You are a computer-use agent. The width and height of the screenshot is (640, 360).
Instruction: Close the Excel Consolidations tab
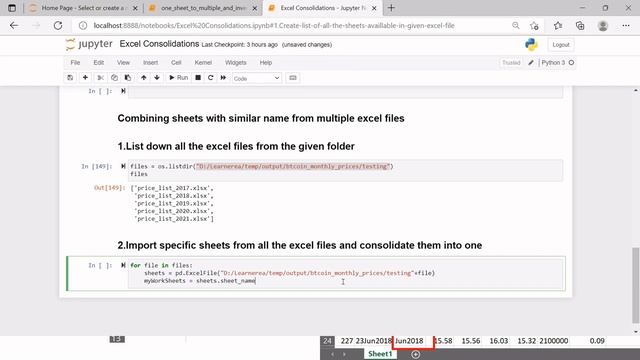374,8
